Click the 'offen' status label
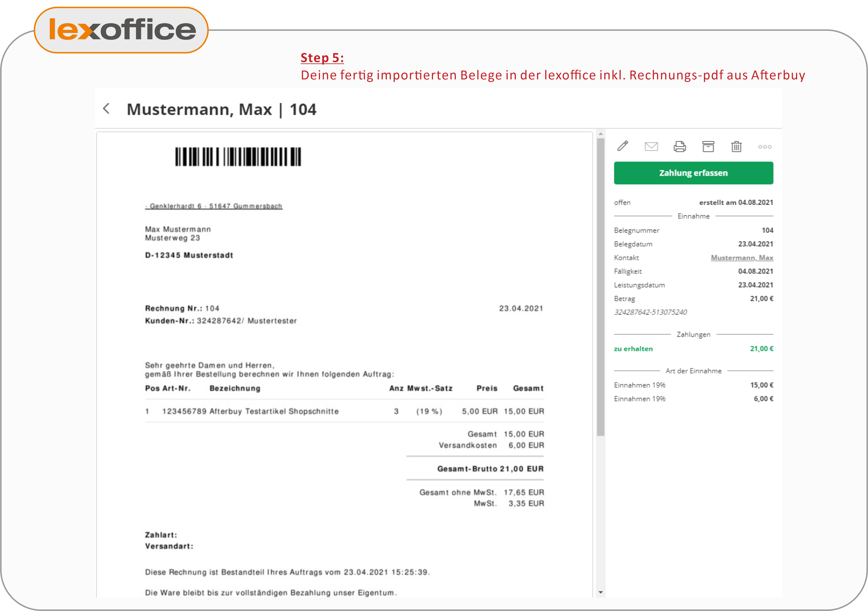The height and width of the screenshot is (611, 868). click(622, 202)
